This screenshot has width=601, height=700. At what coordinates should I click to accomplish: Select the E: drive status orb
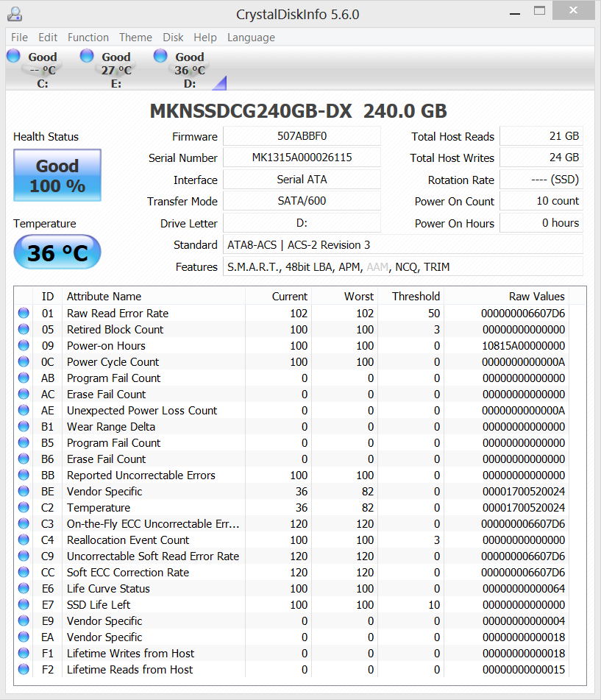[x=88, y=56]
